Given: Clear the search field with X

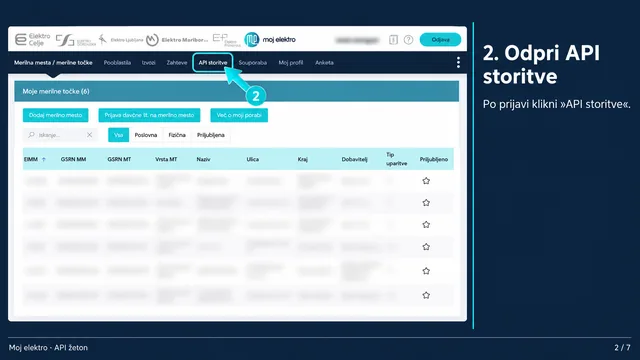Looking at the screenshot, I should pyautogui.click(x=89, y=135).
